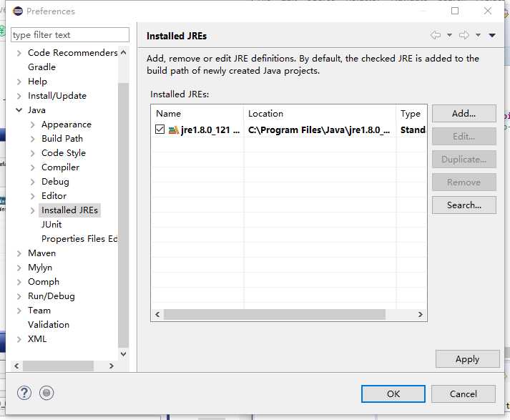Click the Duplicate... button
This screenshot has height=420, width=510.
[464, 160]
